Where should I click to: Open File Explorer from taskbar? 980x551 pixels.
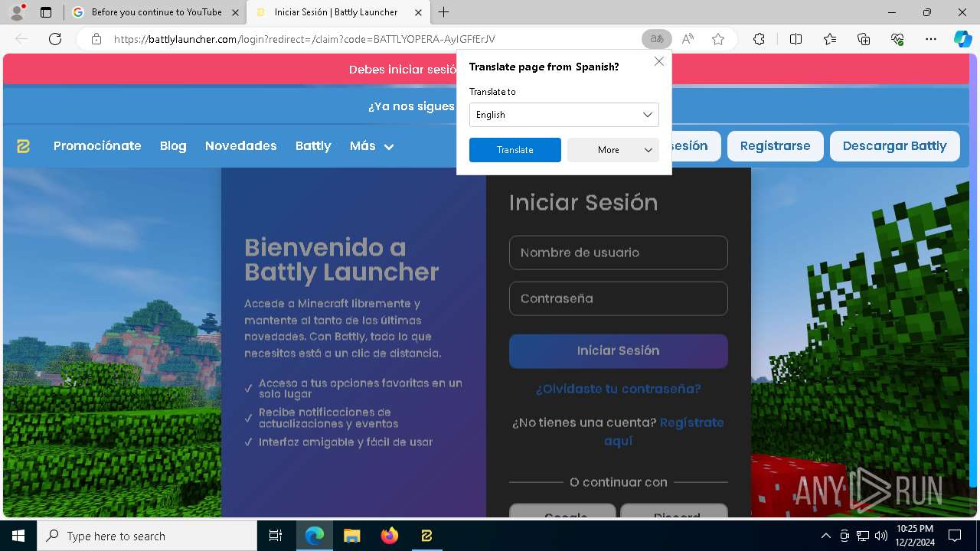point(351,536)
